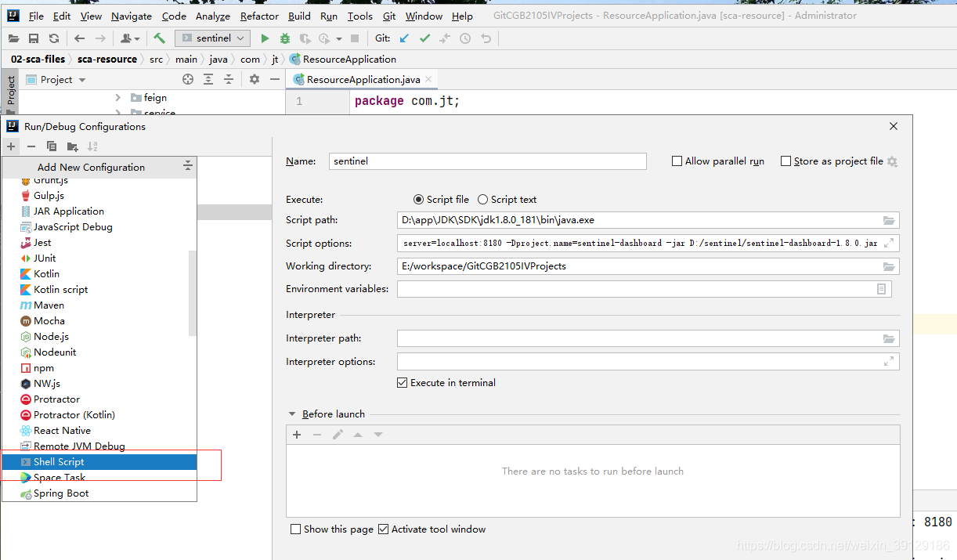Click Git Commit green checkmark icon

coord(424,38)
